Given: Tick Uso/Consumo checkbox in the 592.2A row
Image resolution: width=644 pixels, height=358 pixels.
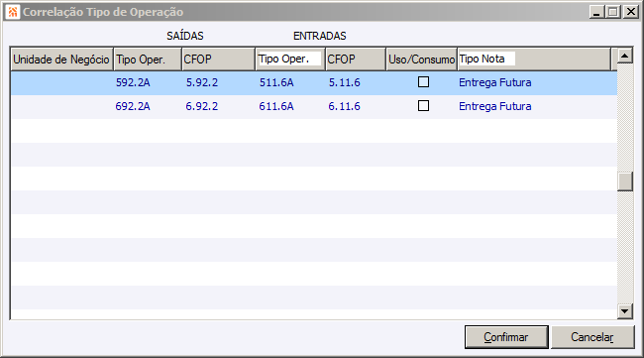Looking at the screenshot, I should 423,82.
